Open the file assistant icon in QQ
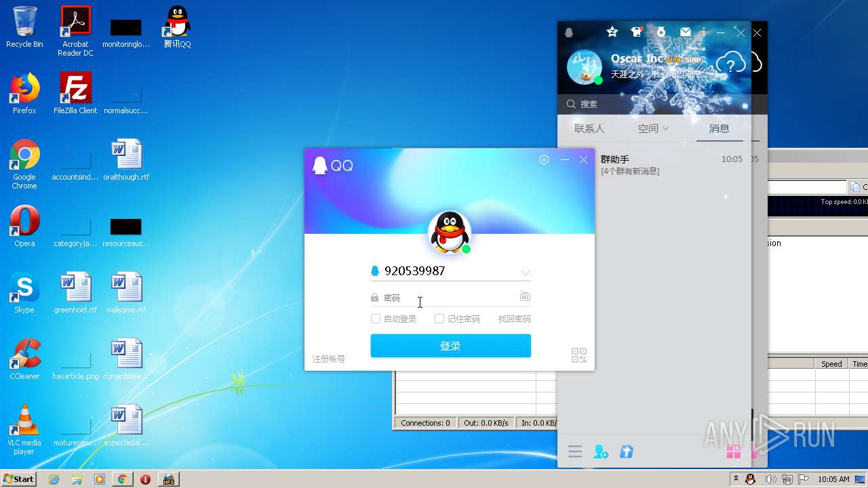 click(627, 451)
